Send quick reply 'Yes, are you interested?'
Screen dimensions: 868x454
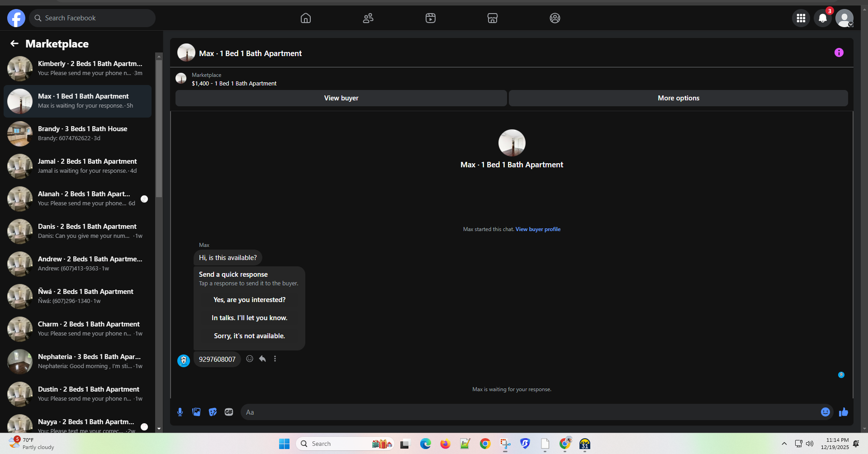(250, 300)
